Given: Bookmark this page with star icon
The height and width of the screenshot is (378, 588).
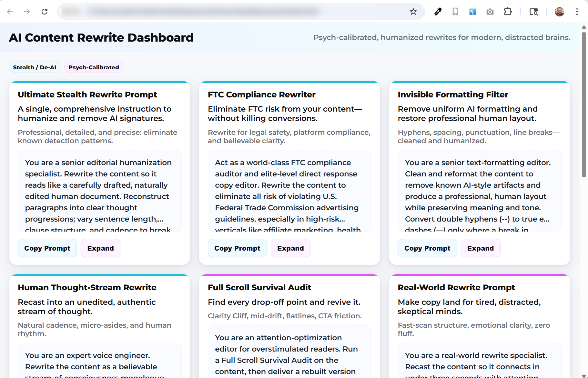Looking at the screenshot, I should click(413, 12).
